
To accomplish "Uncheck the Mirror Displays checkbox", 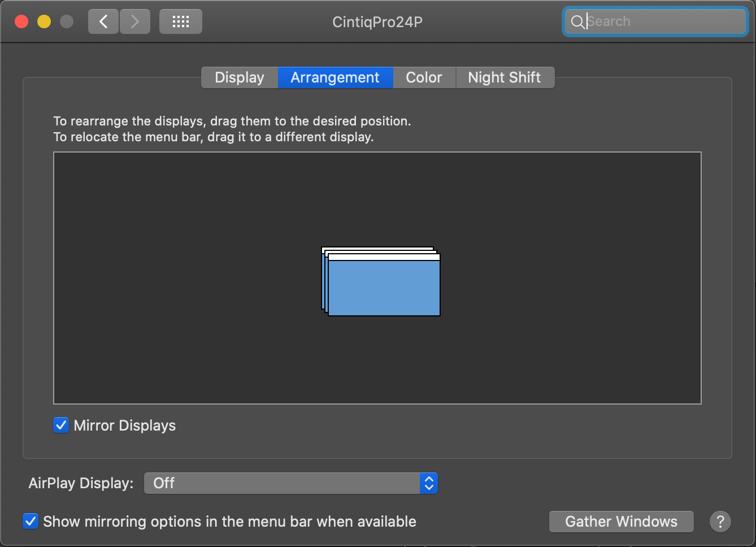I will 61,425.
